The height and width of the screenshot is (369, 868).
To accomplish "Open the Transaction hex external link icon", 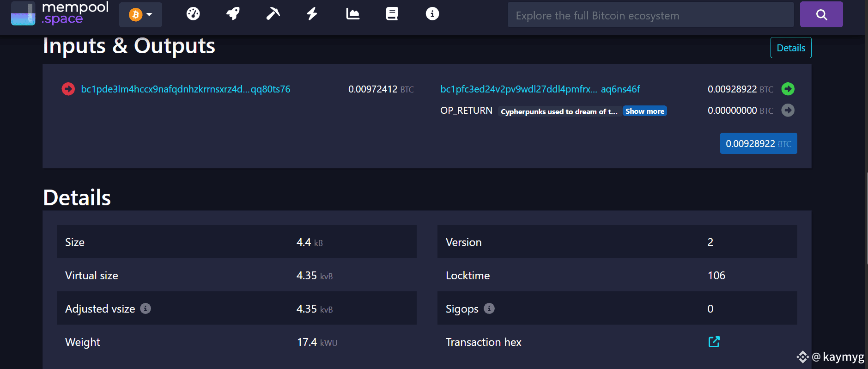I will click(x=714, y=342).
